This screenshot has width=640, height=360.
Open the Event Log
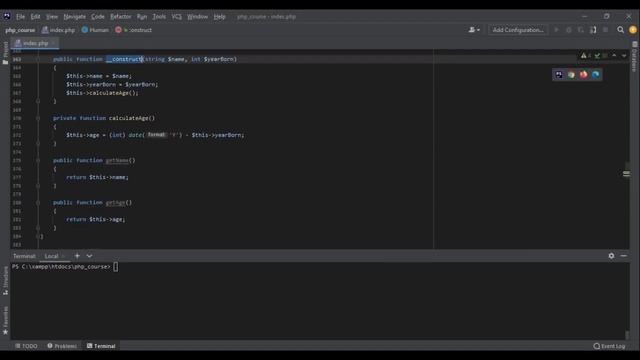(x=609, y=346)
